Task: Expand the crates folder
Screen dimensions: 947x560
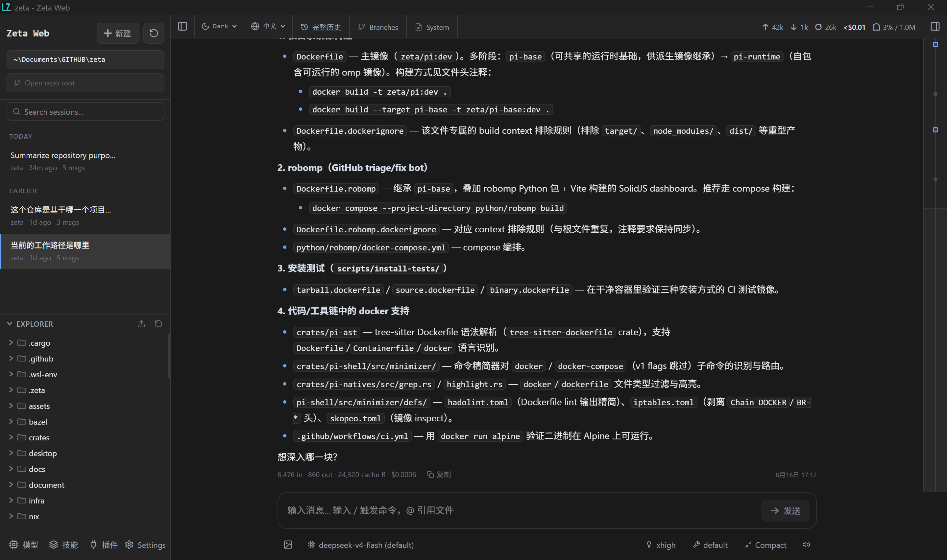Action: (x=85, y=437)
